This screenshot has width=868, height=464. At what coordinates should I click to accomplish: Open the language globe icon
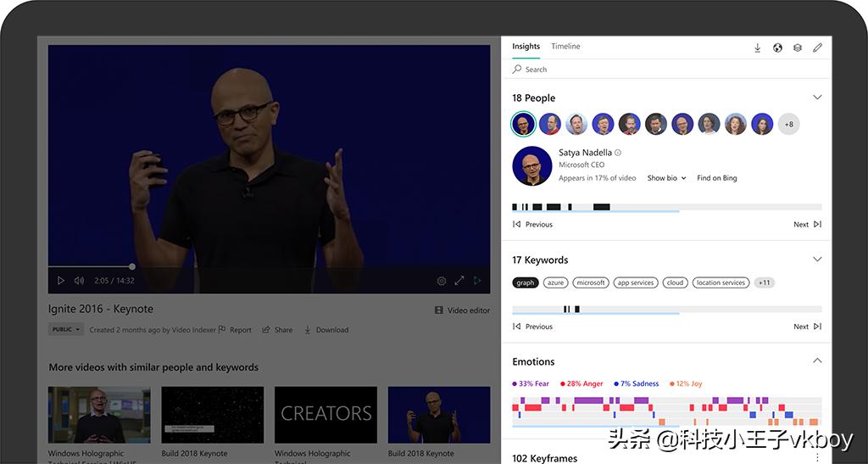click(x=778, y=48)
